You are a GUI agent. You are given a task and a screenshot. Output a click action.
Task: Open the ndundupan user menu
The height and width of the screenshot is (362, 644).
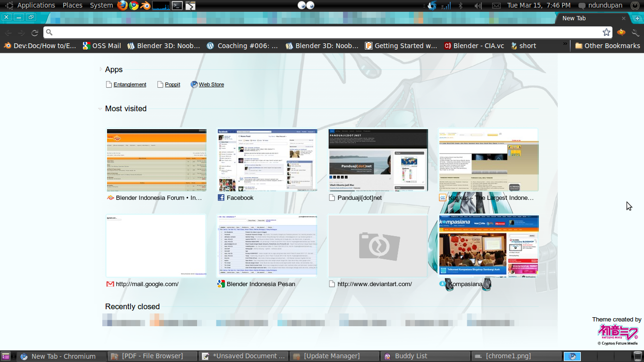pyautogui.click(x=602, y=6)
